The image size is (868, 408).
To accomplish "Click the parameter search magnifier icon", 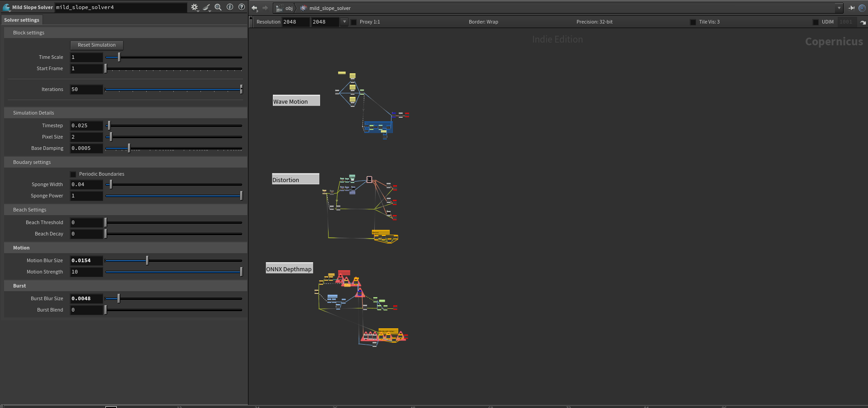I will tap(218, 7).
